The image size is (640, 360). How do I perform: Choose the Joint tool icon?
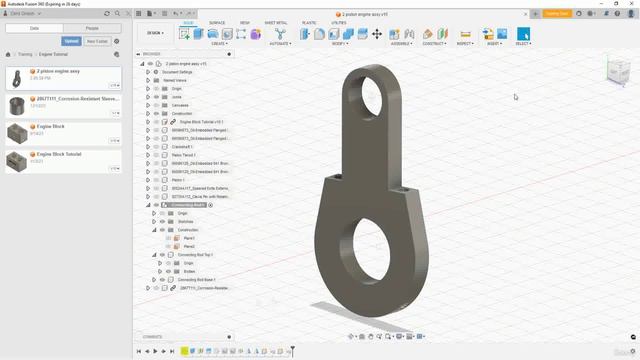pyautogui.click(x=409, y=34)
